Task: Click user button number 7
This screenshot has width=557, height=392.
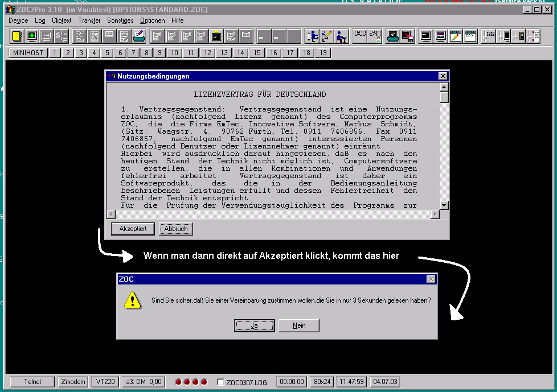Action: point(133,53)
